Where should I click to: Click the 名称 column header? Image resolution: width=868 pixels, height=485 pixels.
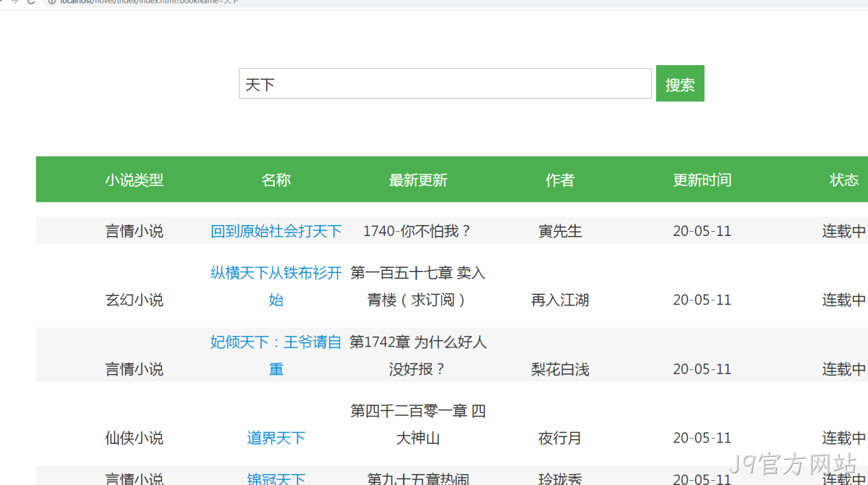click(276, 180)
